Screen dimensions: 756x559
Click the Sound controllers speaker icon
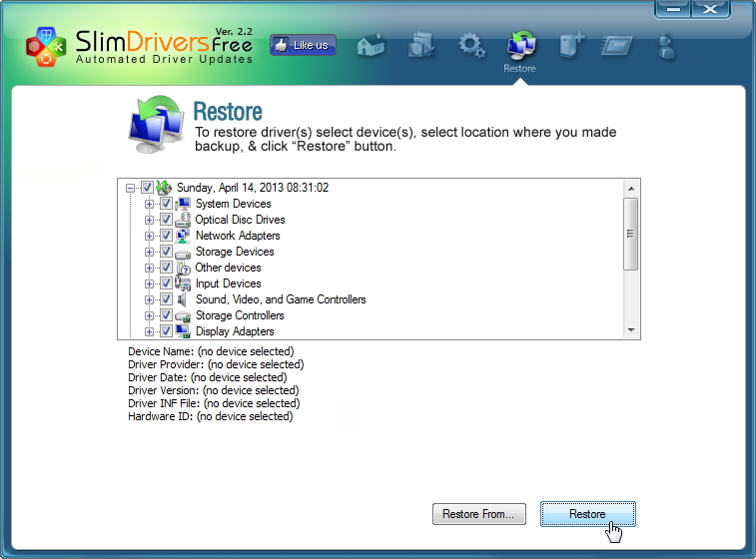click(182, 299)
